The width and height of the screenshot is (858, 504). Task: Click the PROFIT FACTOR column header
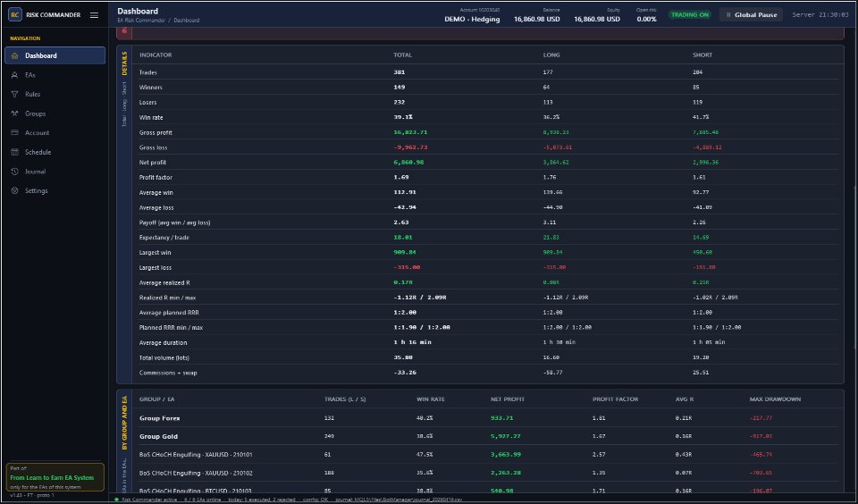coord(615,399)
